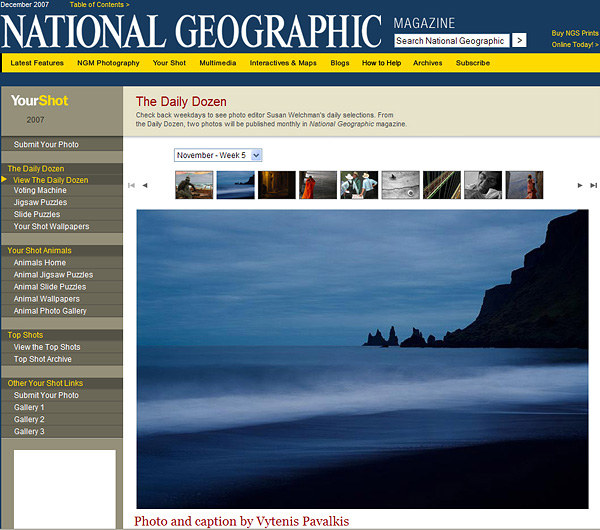Open the Table of Contents link

coord(99,5)
